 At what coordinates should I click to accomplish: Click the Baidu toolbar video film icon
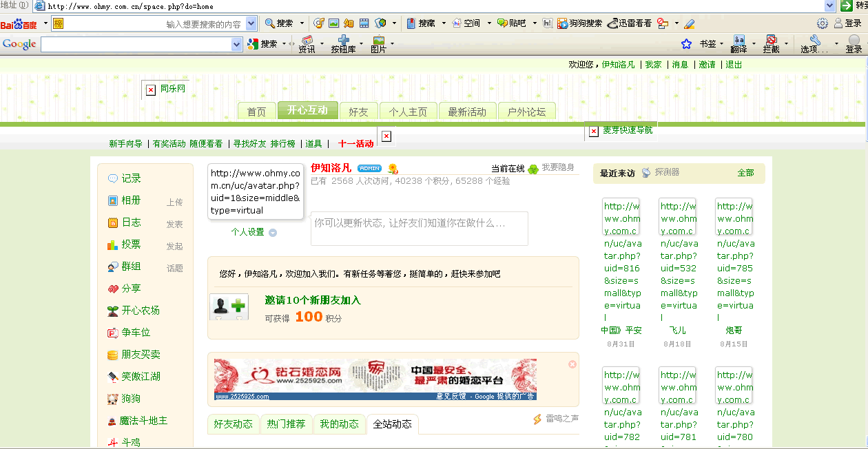tap(364, 23)
